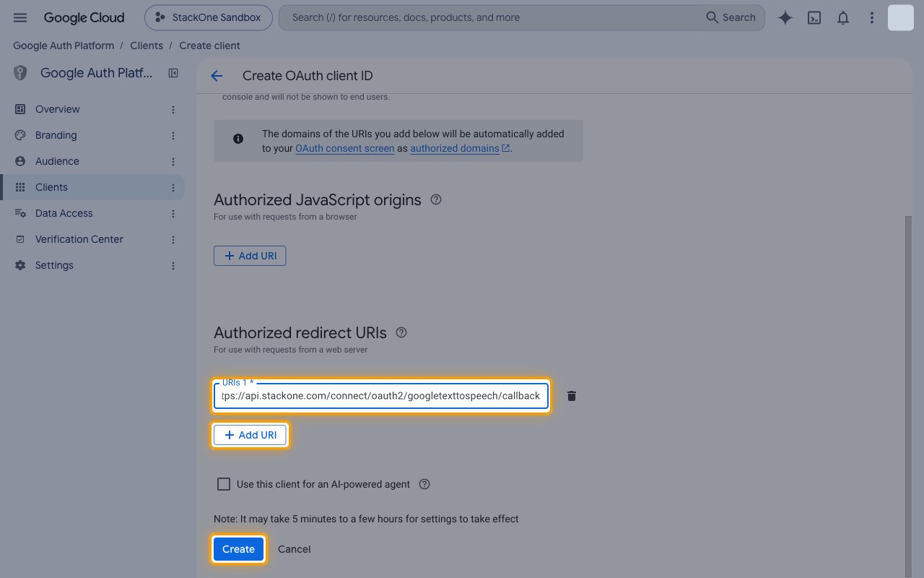Add URI under Authorized redirect URIs
Image resolution: width=924 pixels, height=578 pixels.
click(250, 435)
